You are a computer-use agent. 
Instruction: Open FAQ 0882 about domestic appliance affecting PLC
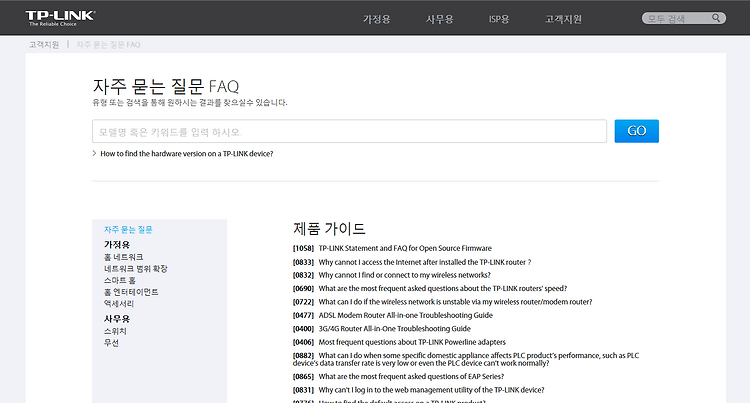click(466, 359)
